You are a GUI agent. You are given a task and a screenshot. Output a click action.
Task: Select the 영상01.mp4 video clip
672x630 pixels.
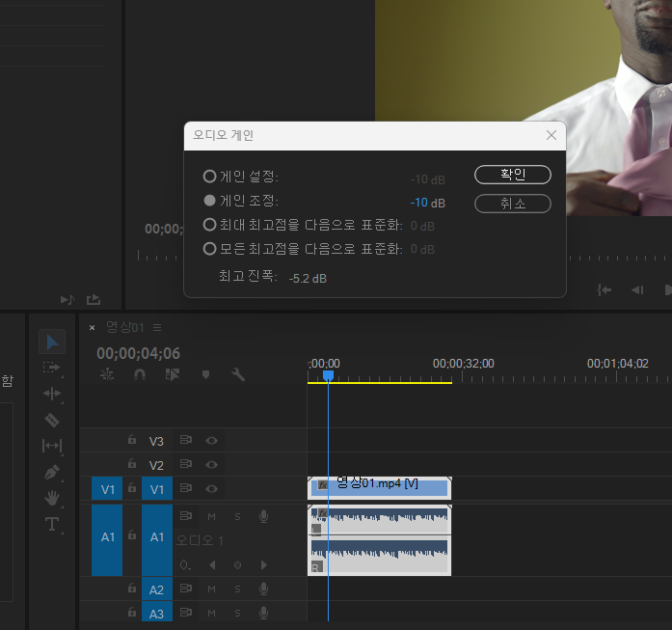379,488
